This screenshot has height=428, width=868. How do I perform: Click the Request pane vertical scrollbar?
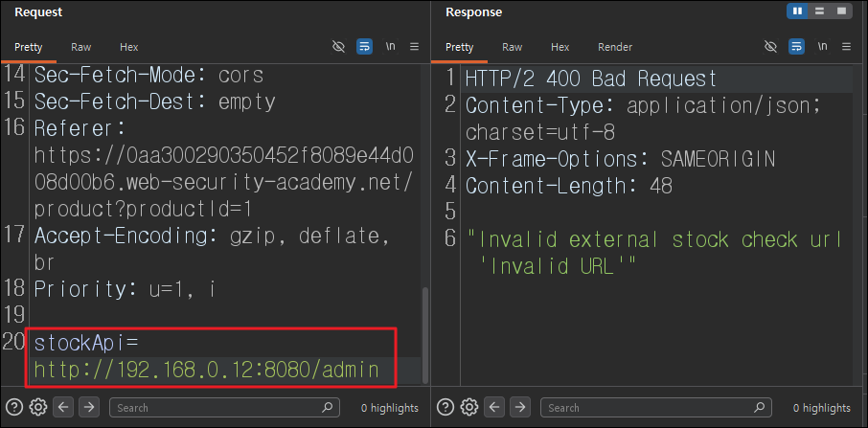(425, 335)
